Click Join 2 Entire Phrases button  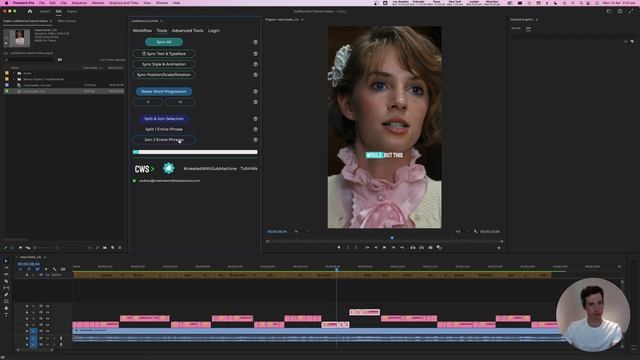tap(164, 140)
